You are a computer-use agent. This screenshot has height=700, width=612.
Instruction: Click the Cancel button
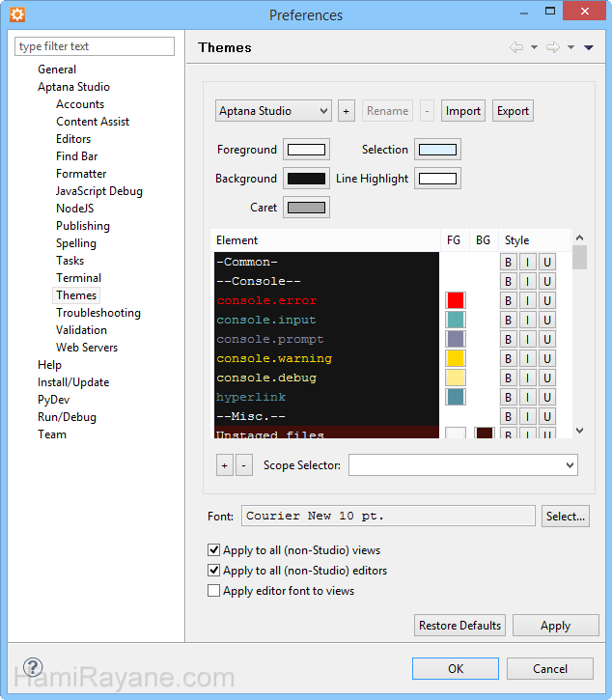pyautogui.click(x=550, y=668)
